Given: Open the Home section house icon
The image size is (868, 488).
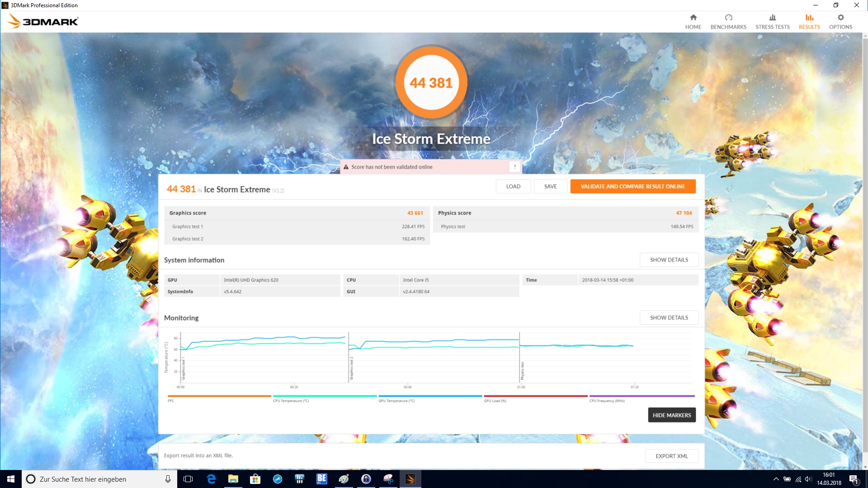Looking at the screenshot, I should pos(693,18).
